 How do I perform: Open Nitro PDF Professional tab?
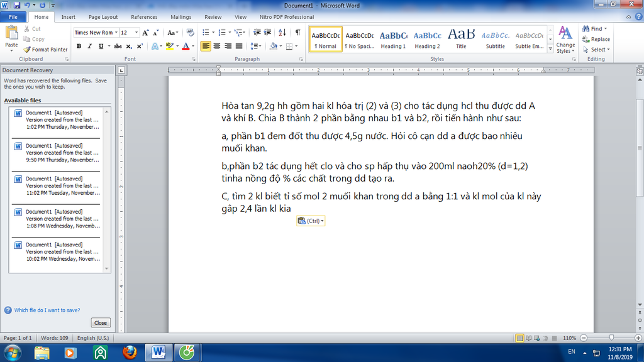point(287,17)
